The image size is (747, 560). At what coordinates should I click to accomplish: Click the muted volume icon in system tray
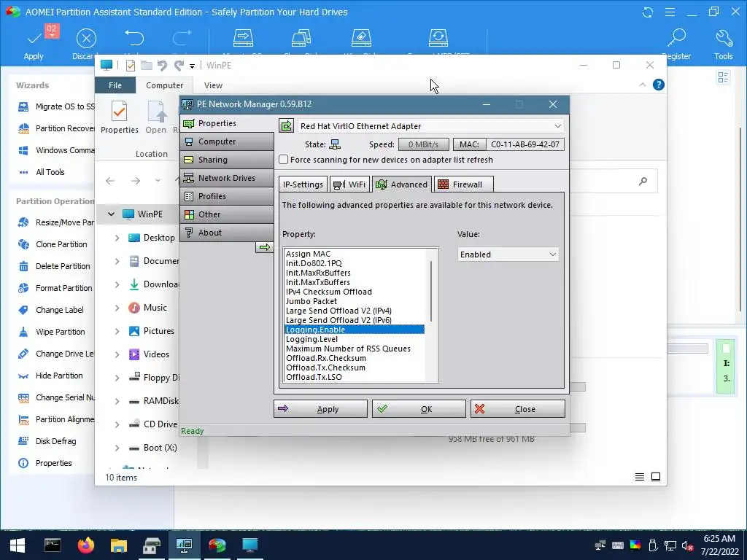(x=687, y=545)
